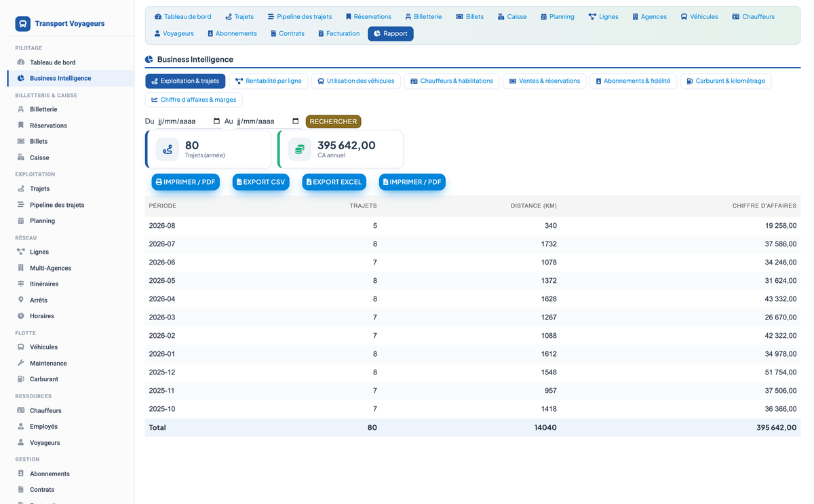Click the route icon in Trajets (année) card
The image size is (814, 504).
tap(168, 149)
